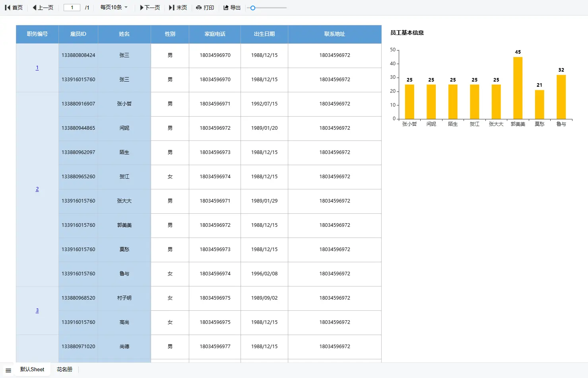The width and height of the screenshot is (588, 378).
Task: Open job number link 3
Action: [x=37, y=310]
